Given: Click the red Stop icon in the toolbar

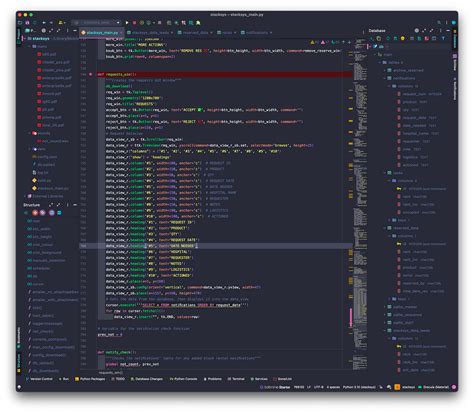Looking at the screenshot, I should [x=135, y=23].
